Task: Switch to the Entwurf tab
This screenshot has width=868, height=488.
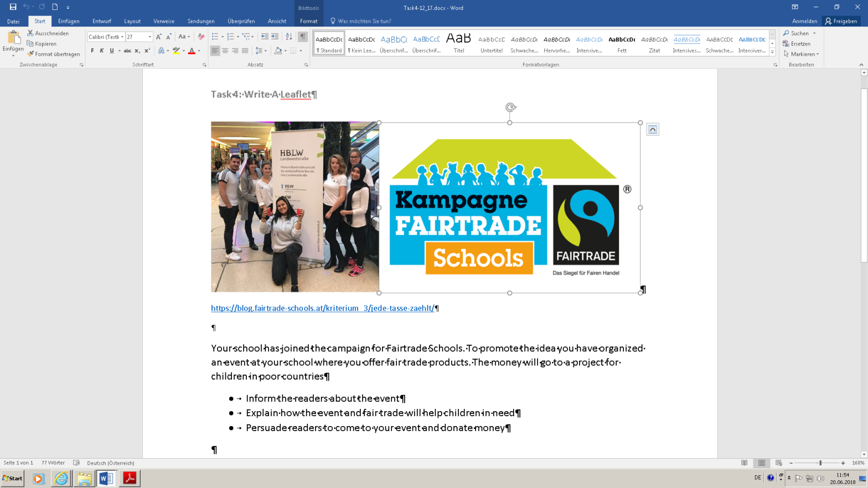Action: (x=102, y=21)
